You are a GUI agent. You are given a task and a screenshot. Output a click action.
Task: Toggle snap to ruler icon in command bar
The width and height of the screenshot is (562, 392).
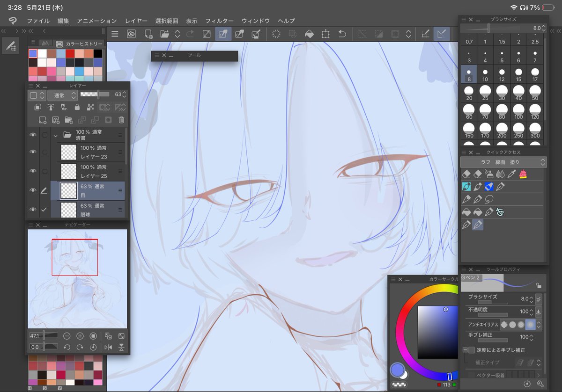click(x=425, y=34)
